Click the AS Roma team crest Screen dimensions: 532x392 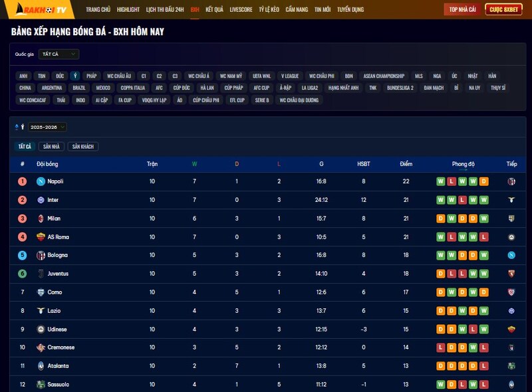coord(41,237)
